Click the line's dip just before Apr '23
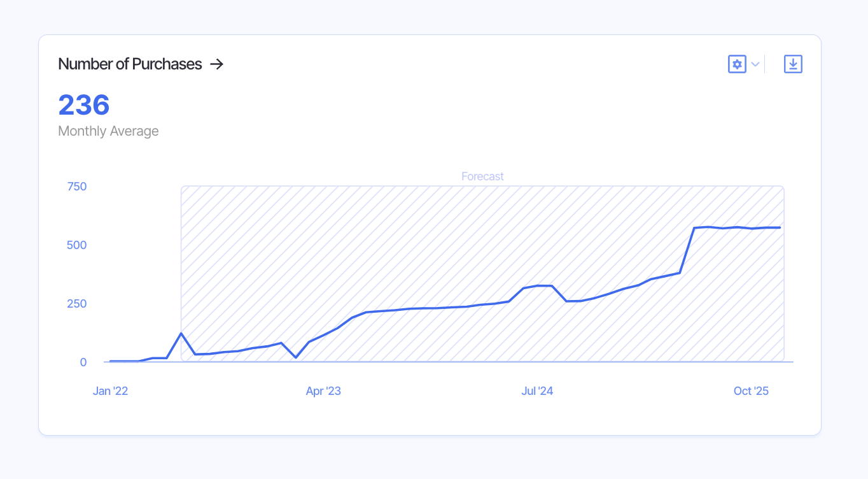The width and height of the screenshot is (868, 479). 295,357
